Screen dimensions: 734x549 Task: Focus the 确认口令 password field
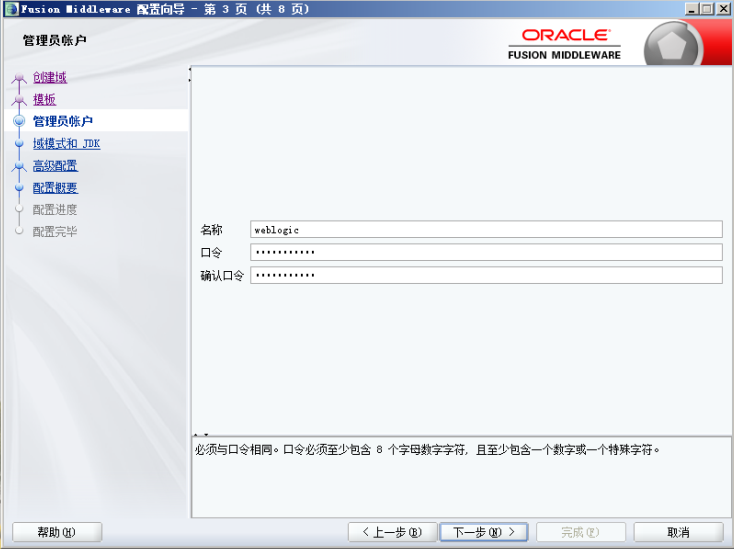(x=485, y=275)
